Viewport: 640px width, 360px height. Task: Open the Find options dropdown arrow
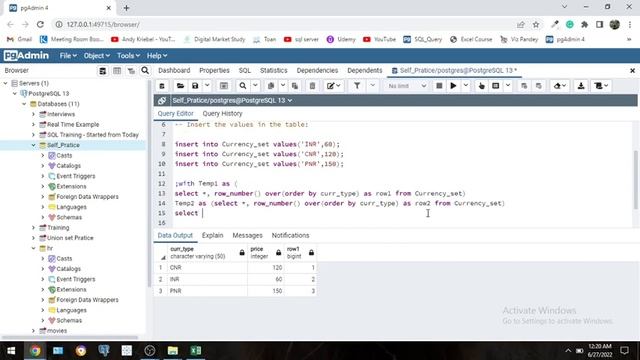255,86
